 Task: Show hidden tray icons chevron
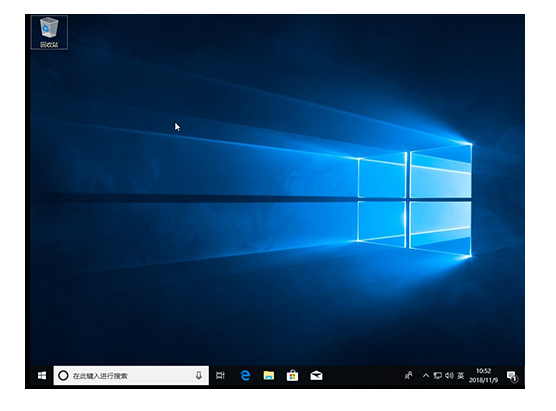coord(426,376)
